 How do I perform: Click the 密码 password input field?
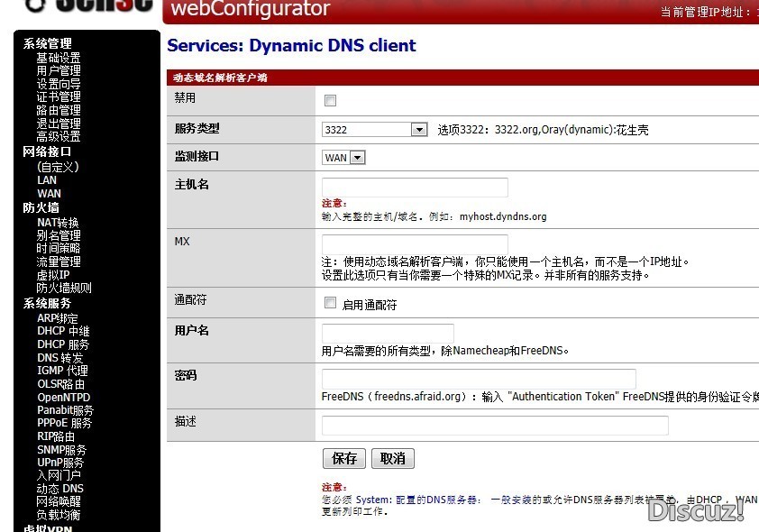(479, 379)
